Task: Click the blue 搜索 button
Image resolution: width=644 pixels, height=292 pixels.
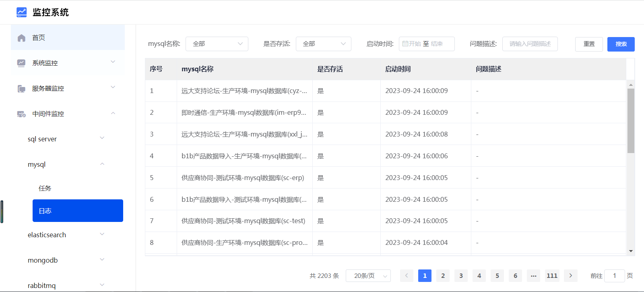Action: click(621, 44)
